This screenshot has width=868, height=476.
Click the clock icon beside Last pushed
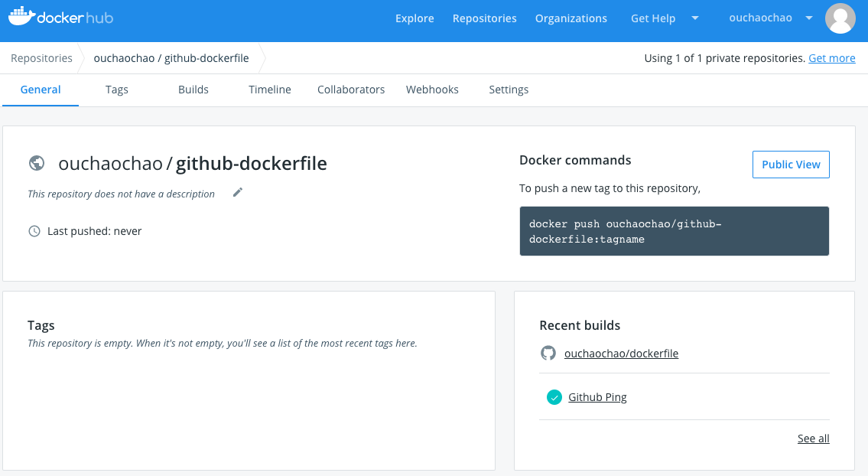(34, 231)
